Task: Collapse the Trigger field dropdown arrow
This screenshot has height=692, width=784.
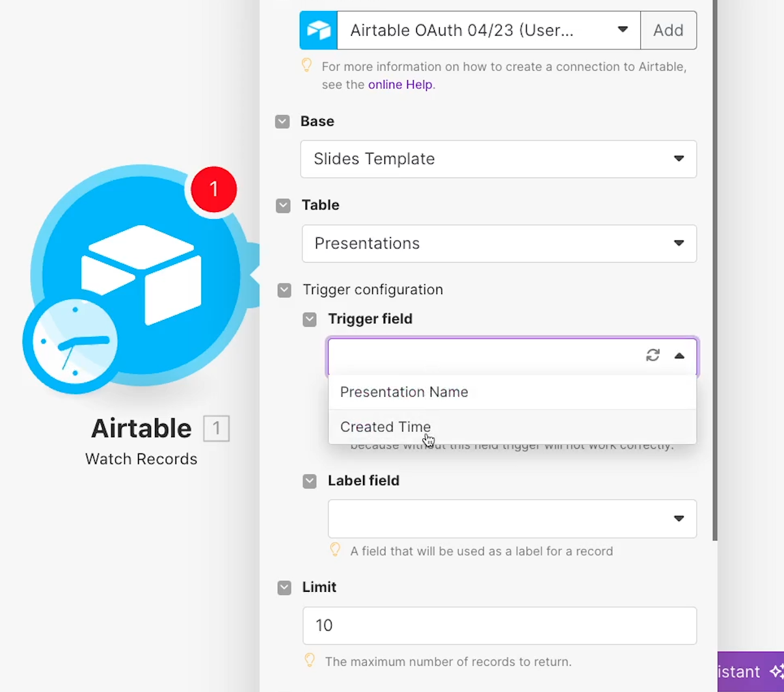Action: click(679, 356)
